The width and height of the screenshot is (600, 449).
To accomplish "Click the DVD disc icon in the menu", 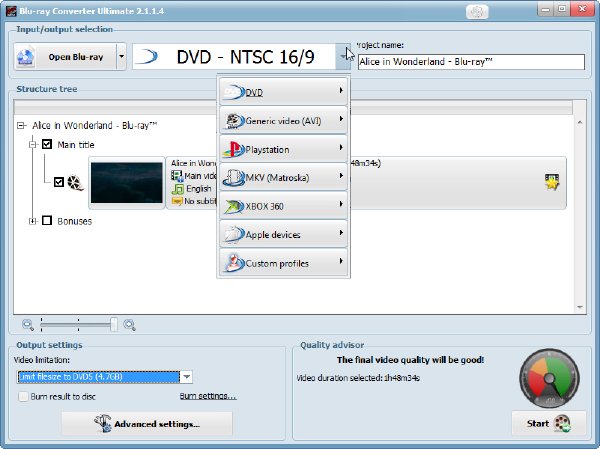I will tap(233, 92).
